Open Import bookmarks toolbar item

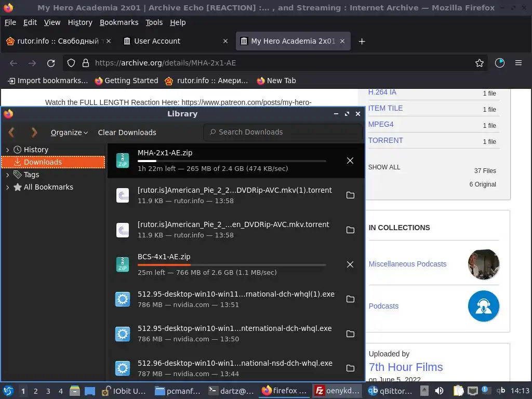click(x=47, y=81)
